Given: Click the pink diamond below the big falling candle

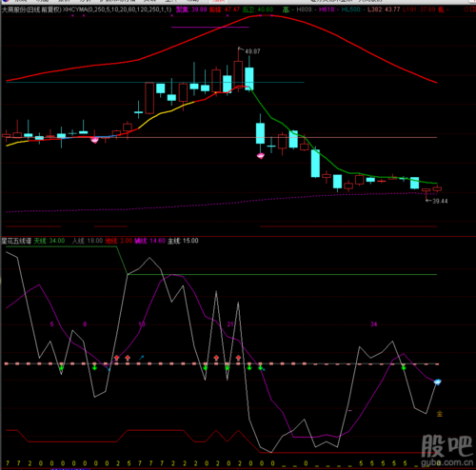Looking at the screenshot, I should tap(261, 156).
